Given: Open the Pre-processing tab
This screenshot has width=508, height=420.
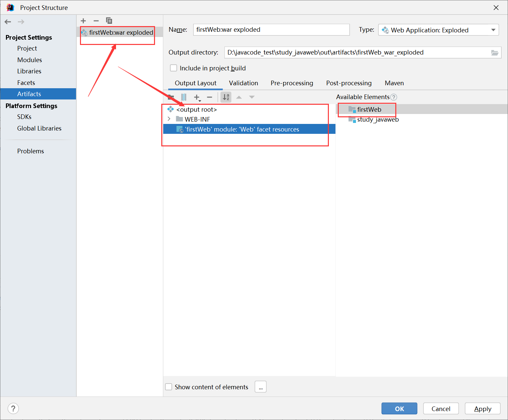Looking at the screenshot, I should pos(292,83).
